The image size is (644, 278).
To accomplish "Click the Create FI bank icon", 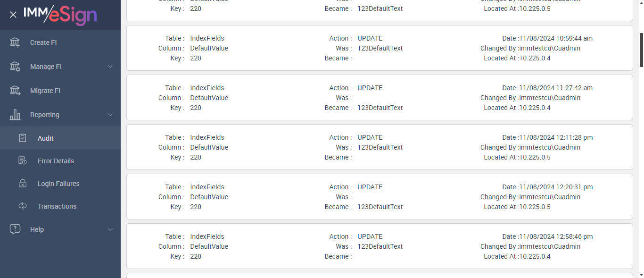I will pos(15,42).
